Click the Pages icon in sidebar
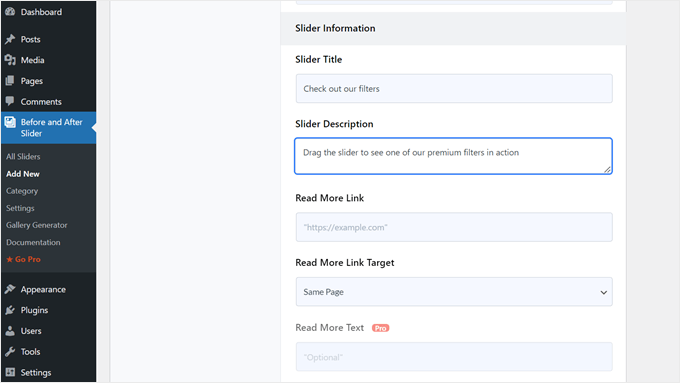 click(x=10, y=81)
